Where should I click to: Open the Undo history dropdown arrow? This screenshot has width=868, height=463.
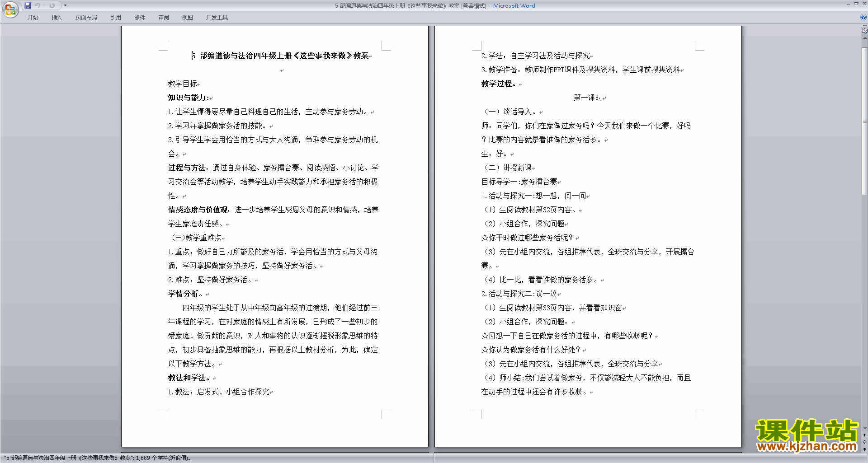click(44, 5)
